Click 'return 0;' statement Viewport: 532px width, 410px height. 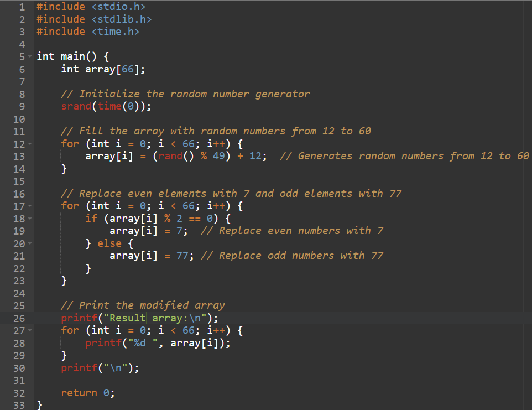(88, 393)
